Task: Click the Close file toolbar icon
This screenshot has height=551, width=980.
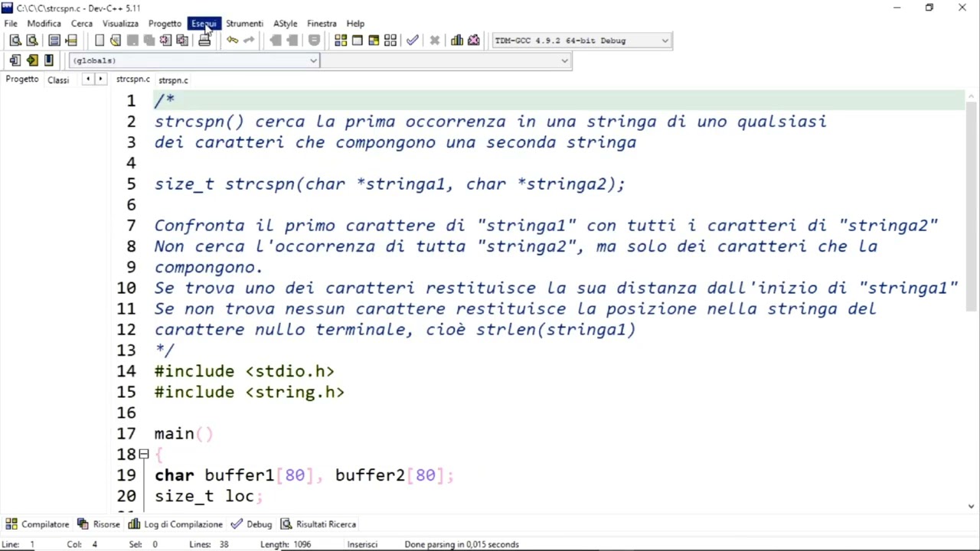Action: [165, 41]
